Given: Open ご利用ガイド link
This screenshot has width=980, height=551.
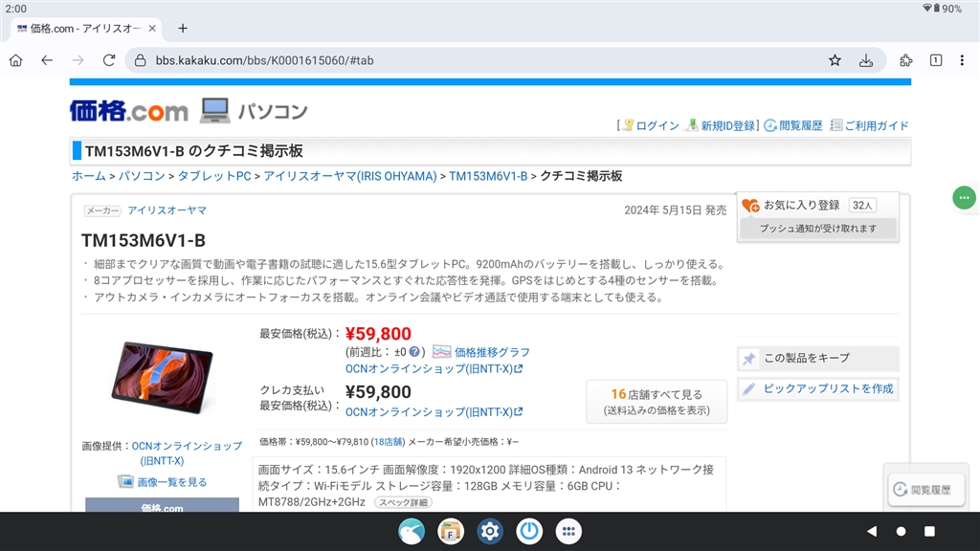Looking at the screenshot, I should (877, 125).
